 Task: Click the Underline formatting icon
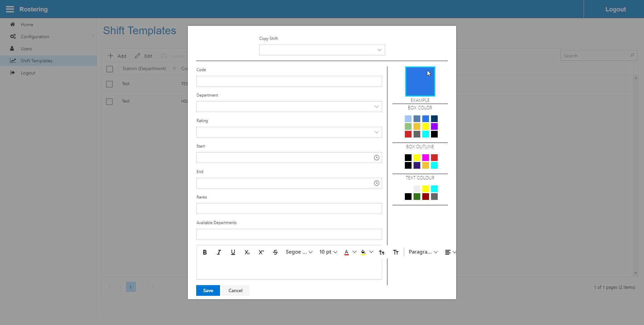point(233,252)
